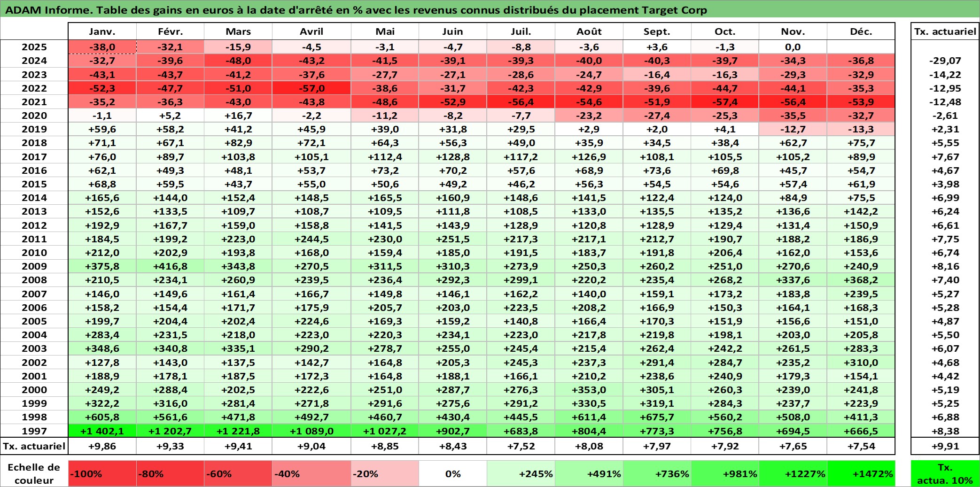Screen dimensions: 980x487
Task: Click the +348,6 cell for January 2003
Action: click(x=102, y=348)
